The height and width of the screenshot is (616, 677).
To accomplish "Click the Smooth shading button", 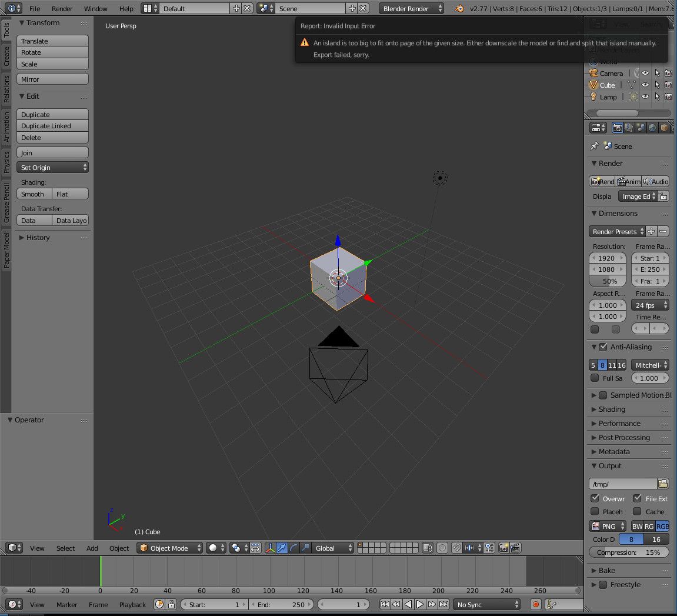I will (34, 194).
